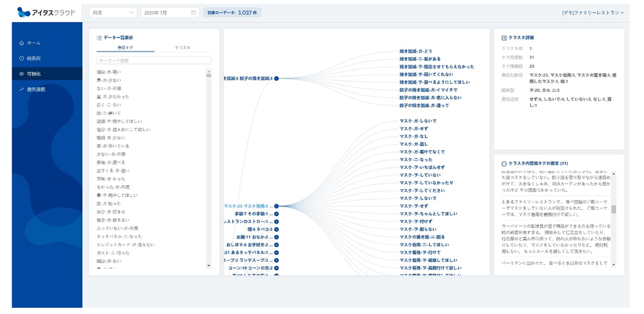Expand the [デモ]ファミリーレストラン account dropdown

point(593,12)
